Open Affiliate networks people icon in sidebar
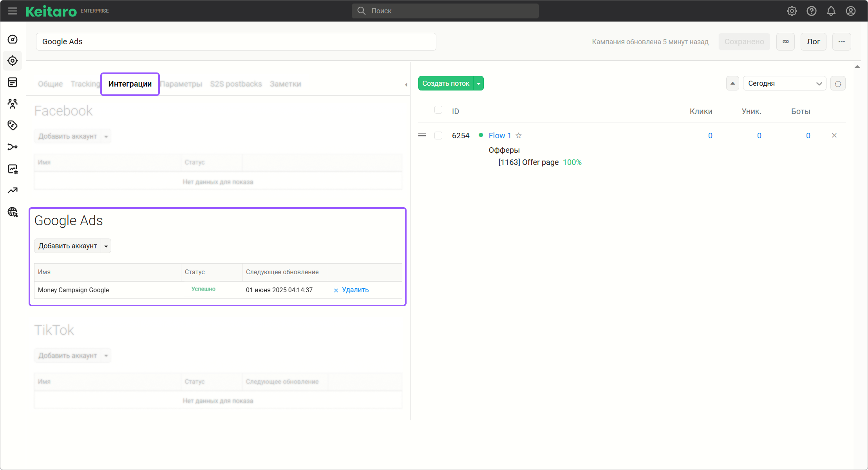Image resolution: width=868 pixels, height=470 pixels. click(13, 104)
